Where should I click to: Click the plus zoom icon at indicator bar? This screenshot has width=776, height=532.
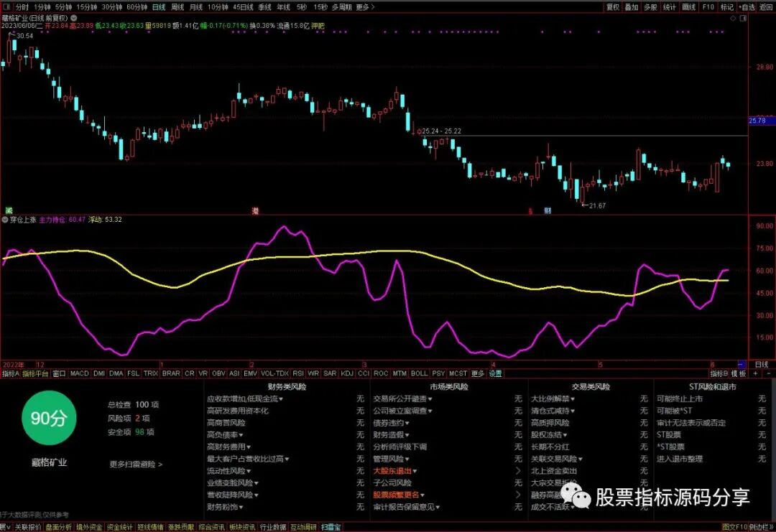(755, 374)
